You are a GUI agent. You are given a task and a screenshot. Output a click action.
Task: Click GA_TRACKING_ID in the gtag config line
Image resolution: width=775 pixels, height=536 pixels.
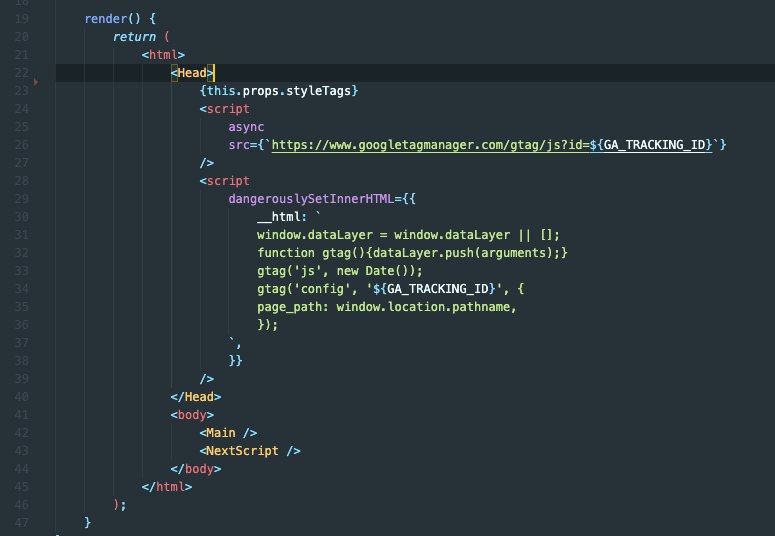[437, 289]
